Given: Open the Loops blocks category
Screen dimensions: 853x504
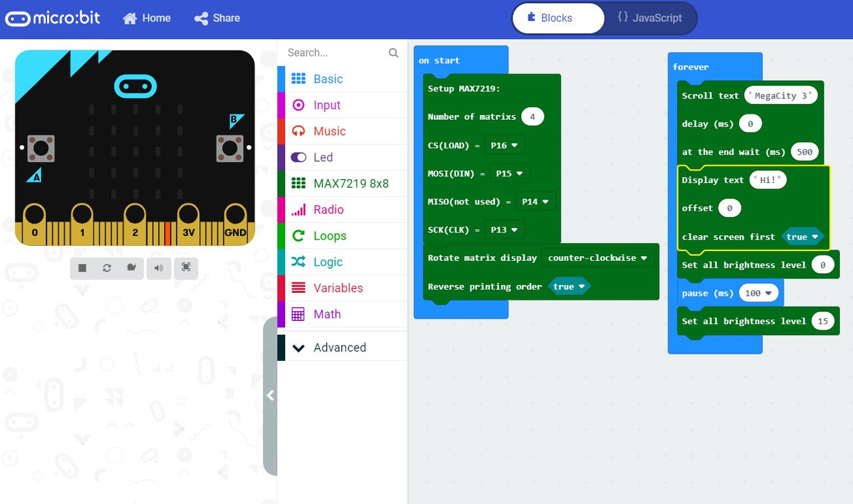Looking at the screenshot, I should (342, 236).
